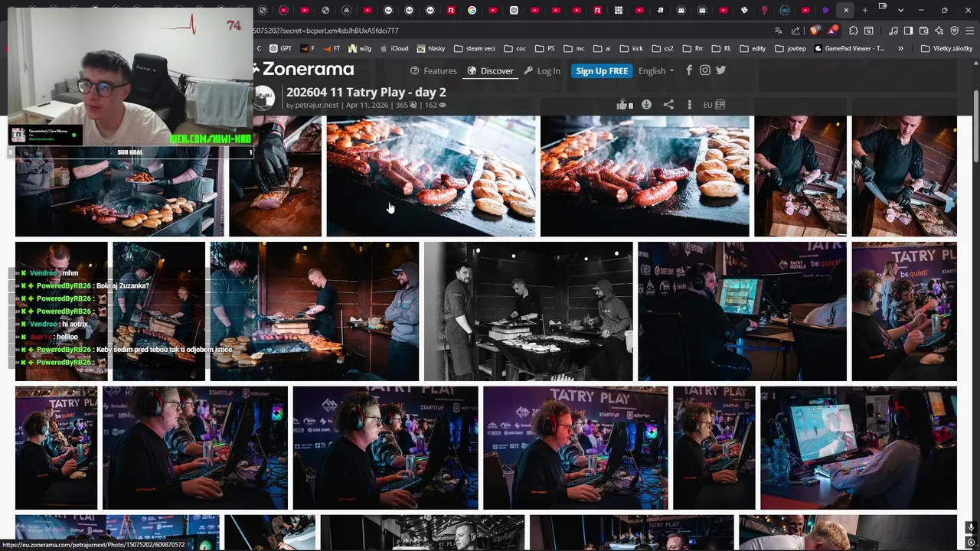Image resolution: width=980 pixels, height=551 pixels.
Task: Open close-up sausages on grill photo
Action: pyautogui.click(x=431, y=176)
